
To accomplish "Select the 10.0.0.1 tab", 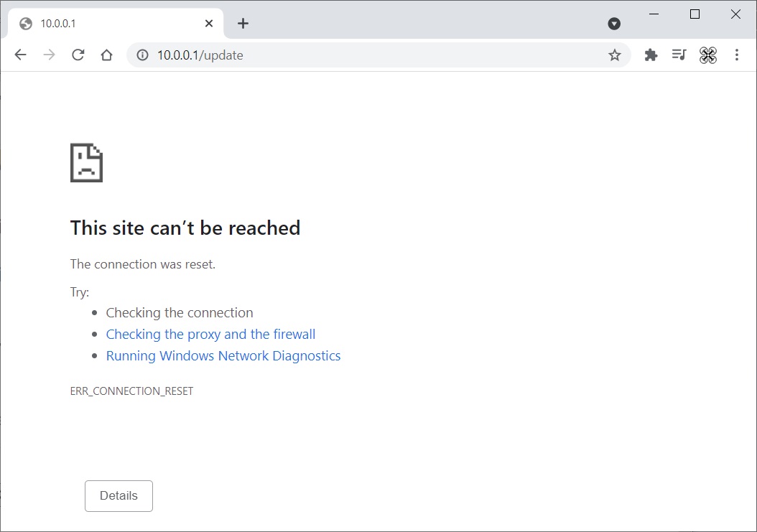I will [116, 23].
